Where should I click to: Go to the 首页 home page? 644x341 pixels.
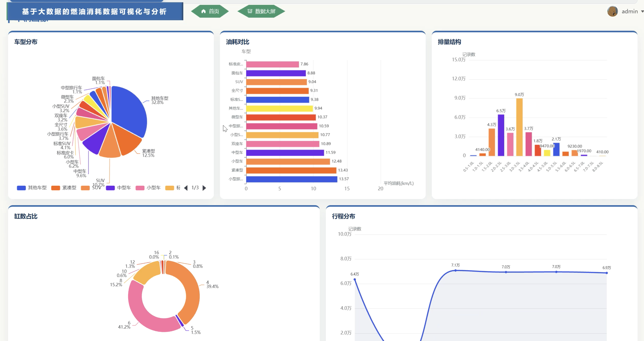pyautogui.click(x=210, y=11)
